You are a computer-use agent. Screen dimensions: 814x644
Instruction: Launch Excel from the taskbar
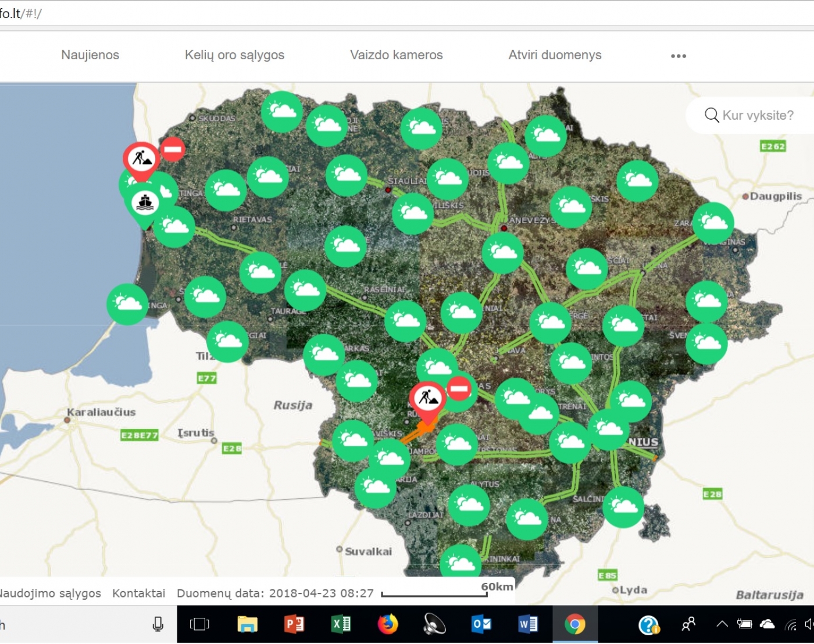(x=341, y=625)
